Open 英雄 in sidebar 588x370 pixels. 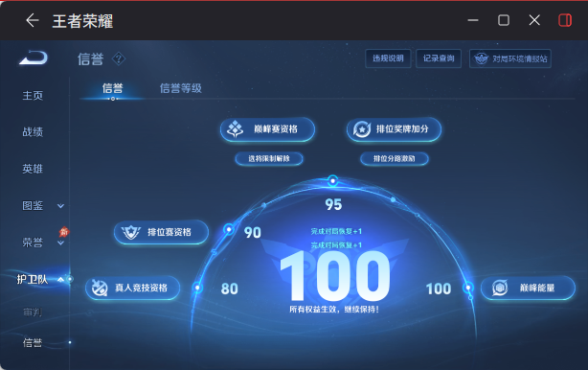[x=33, y=169]
